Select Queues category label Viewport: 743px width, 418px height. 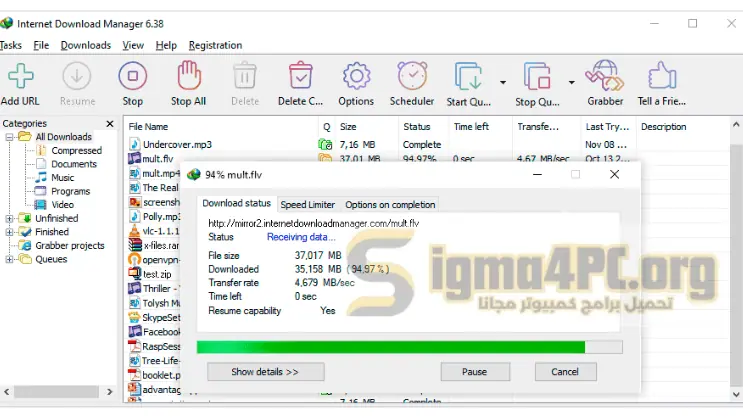tap(51, 259)
